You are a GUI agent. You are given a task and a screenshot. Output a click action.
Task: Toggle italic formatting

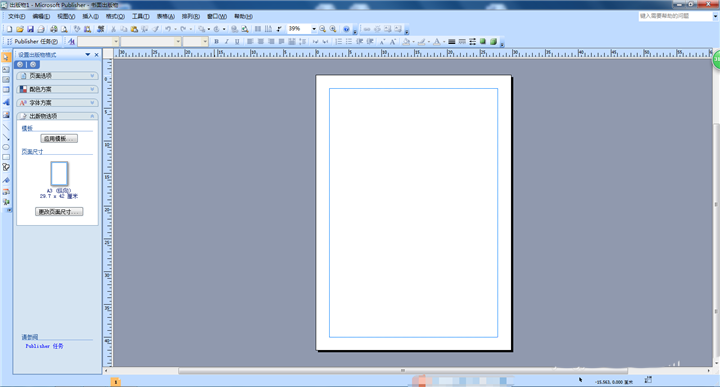[x=226, y=42]
